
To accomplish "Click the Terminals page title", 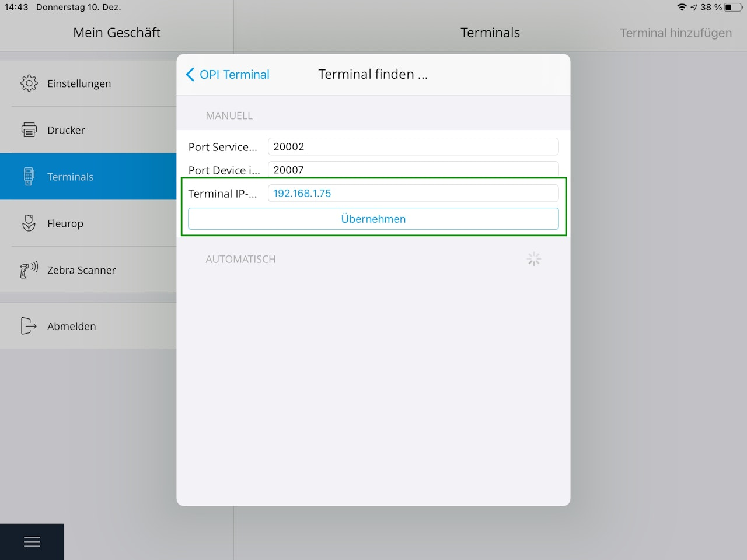I will [490, 33].
